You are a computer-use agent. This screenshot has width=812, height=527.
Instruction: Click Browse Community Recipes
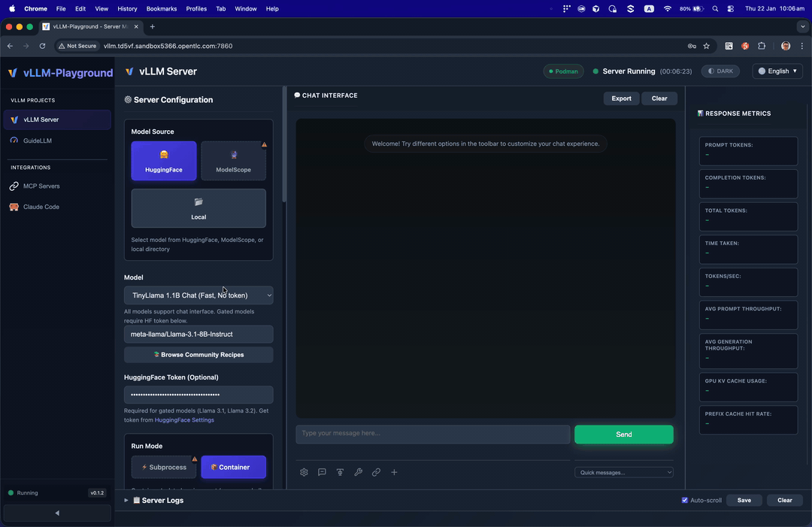point(198,355)
